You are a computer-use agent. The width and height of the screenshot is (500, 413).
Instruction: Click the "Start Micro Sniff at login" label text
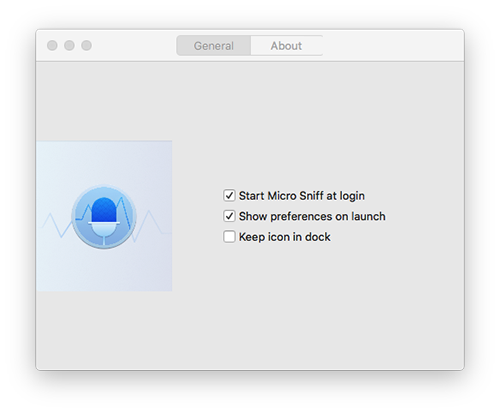(x=302, y=196)
